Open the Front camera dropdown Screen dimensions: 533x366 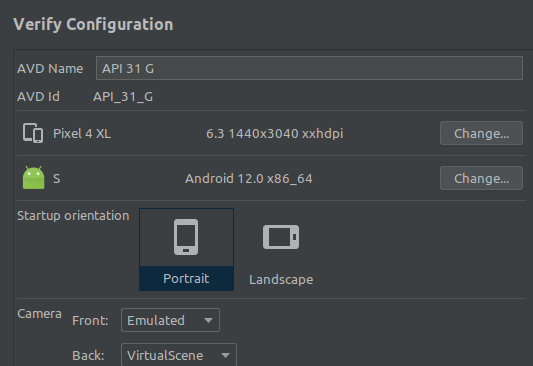click(x=170, y=320)
